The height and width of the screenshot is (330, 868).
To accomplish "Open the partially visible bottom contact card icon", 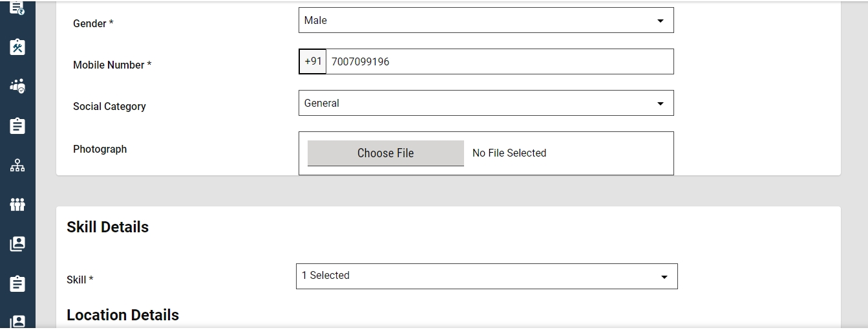I will coord(17,322).
